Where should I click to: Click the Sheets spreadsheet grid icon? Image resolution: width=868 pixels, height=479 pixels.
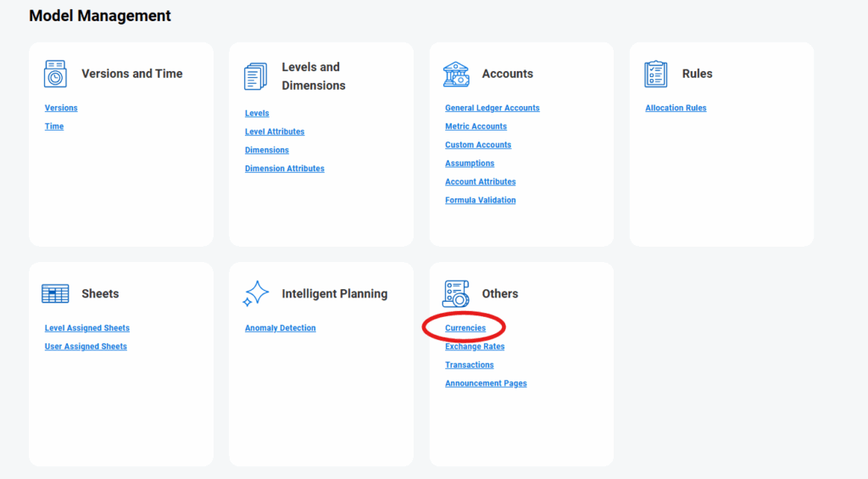pyautogui.click(x=55, y=294)
